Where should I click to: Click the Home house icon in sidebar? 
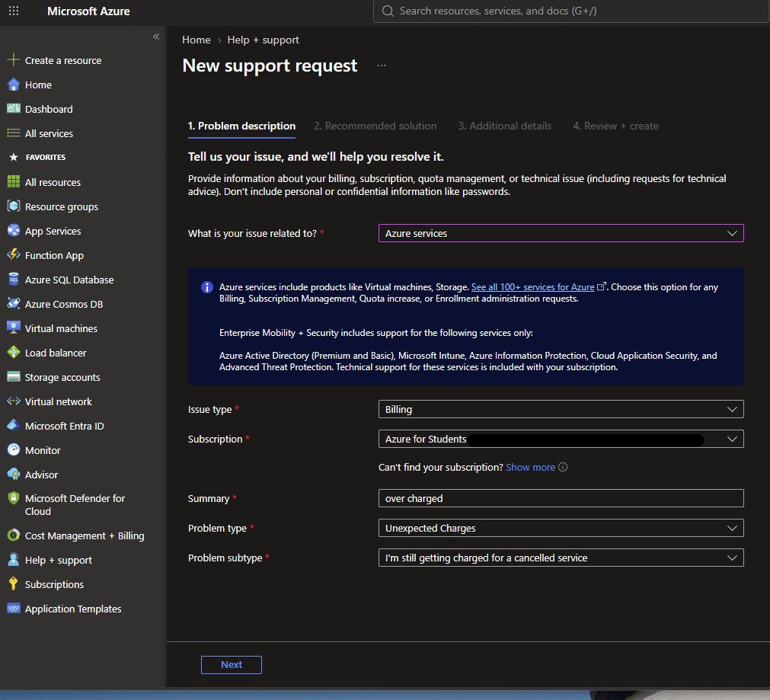pyautogui.click(x=14, y=85)
